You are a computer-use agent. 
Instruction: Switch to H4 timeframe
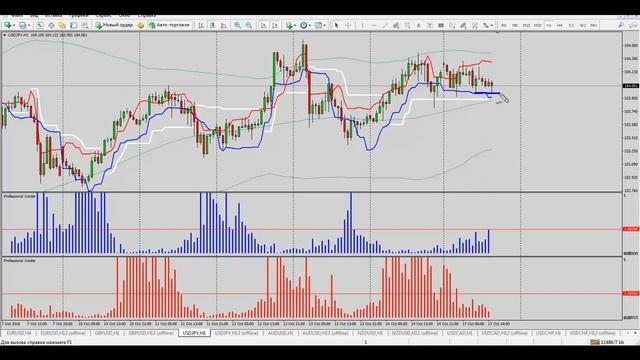560,25
